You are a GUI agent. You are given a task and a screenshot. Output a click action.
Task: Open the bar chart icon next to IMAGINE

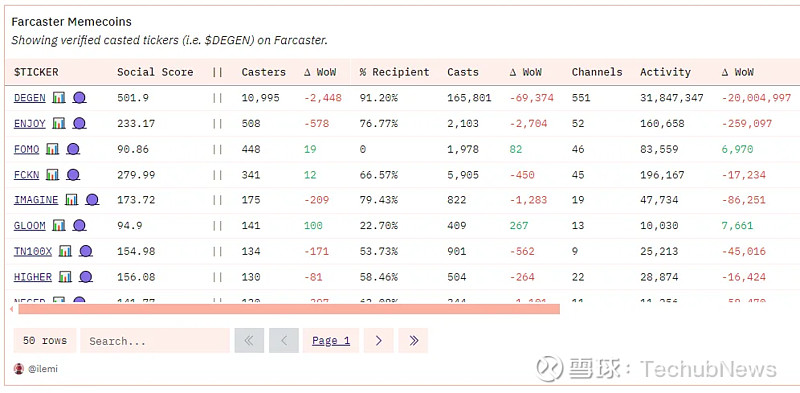click(x=71, y=200)
